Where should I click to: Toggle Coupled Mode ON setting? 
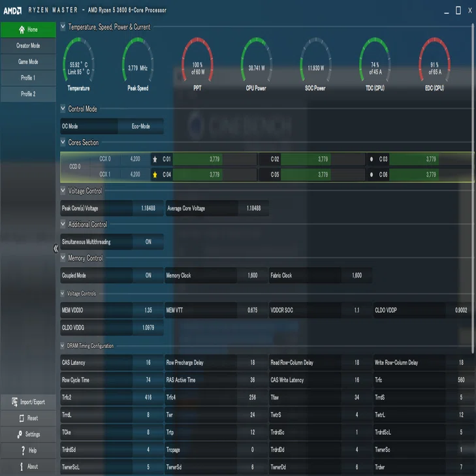148,276
